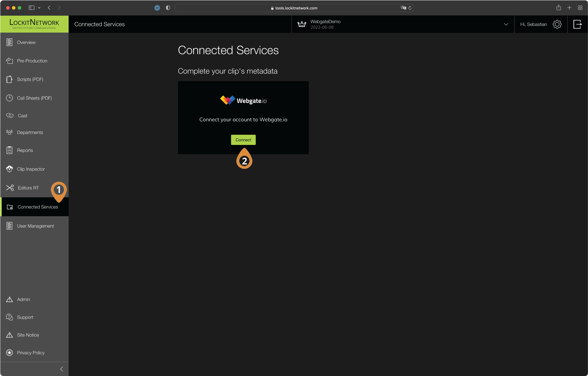Open Clip Inspector menu item
Screen dimensions: 588x376
[x=34, y=169]
